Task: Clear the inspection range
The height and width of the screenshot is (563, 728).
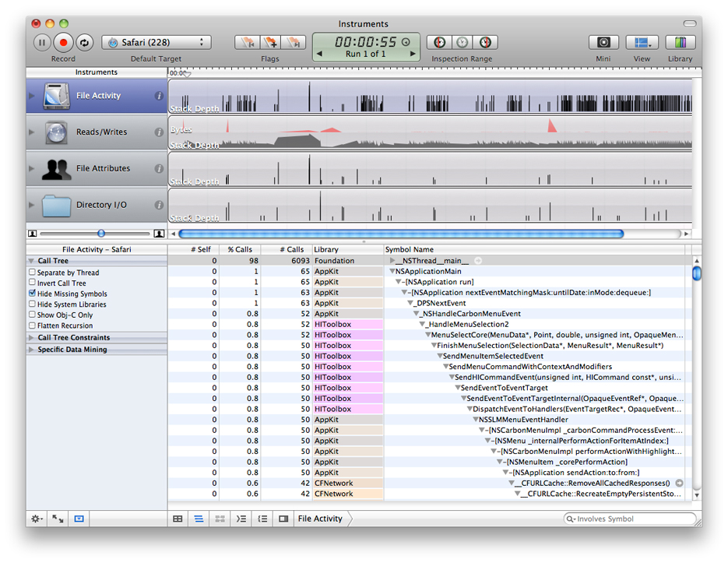Action: tap(462, 42)
